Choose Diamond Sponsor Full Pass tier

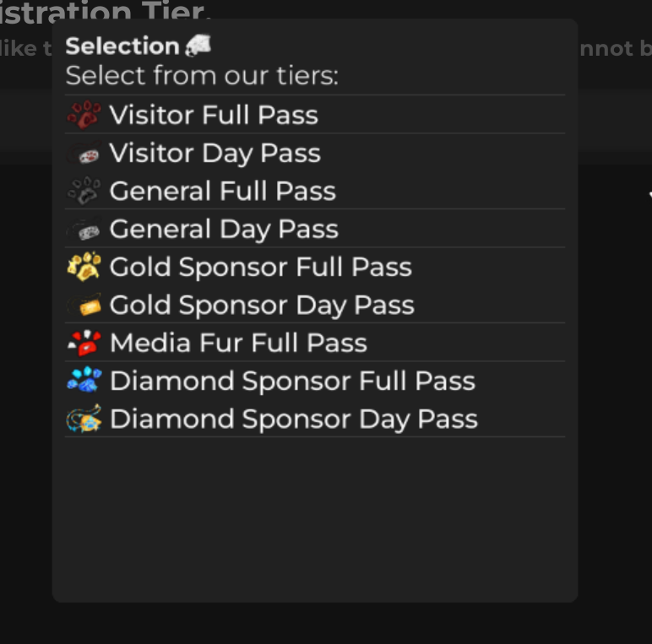point(292,382)
